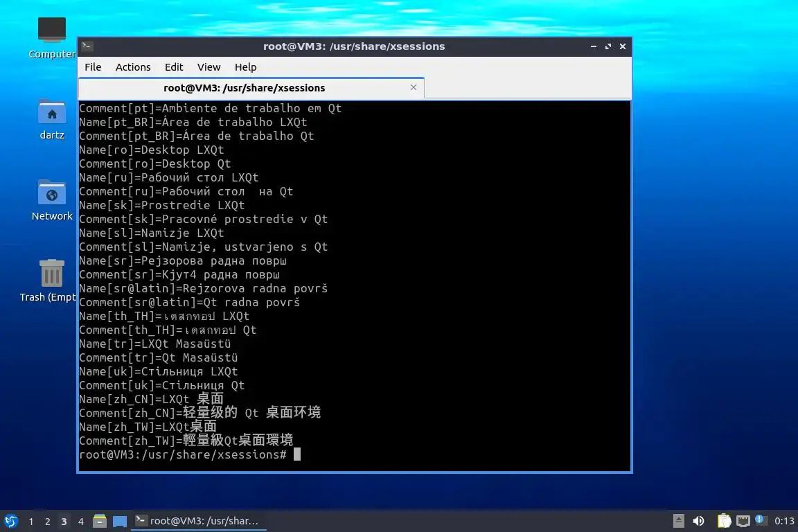
Task: Open the Edit menu
Action: click(x=174, y=67)
